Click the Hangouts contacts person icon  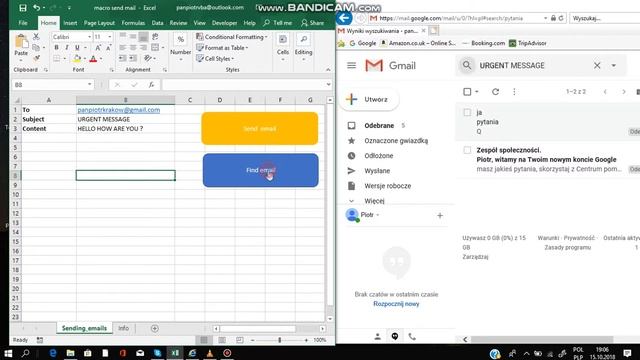(x=378, y=337)
